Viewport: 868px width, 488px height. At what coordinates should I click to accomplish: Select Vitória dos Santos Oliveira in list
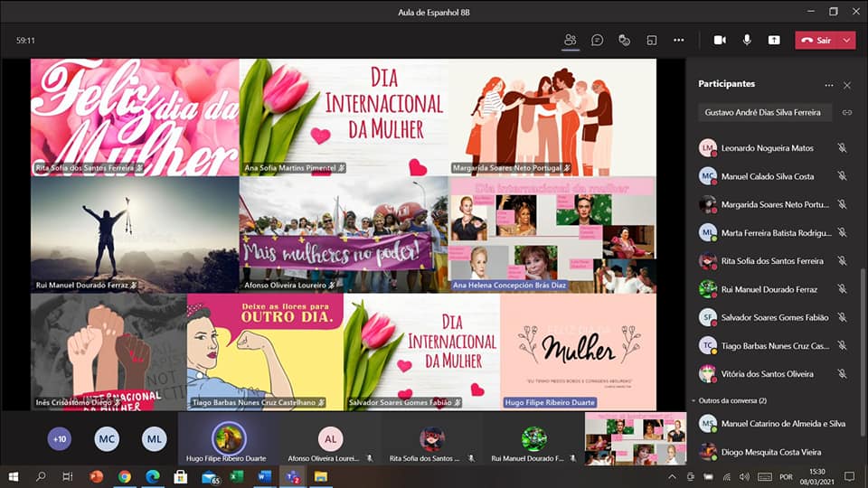(767, 373)
